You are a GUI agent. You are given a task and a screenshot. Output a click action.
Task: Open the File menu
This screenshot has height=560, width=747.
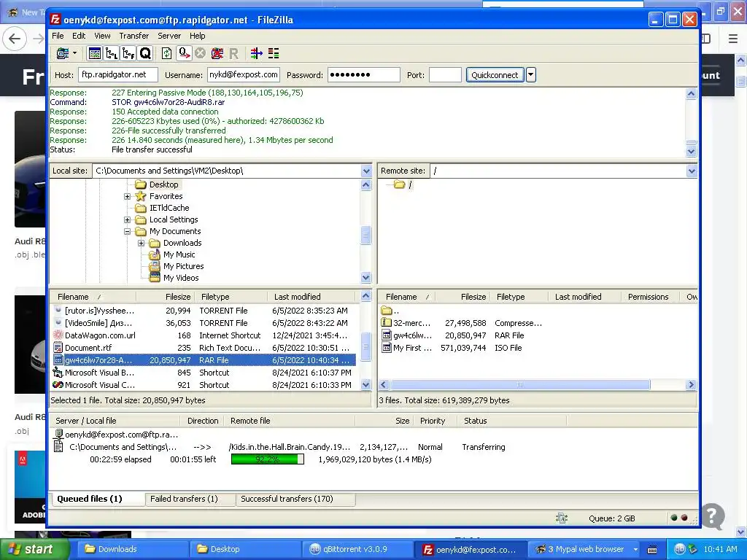click(58, 36)
